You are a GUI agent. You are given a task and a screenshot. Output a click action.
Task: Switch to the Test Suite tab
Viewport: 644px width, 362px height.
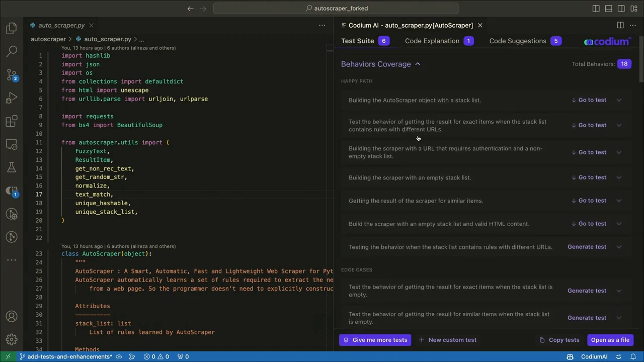(x=365, y=41)
